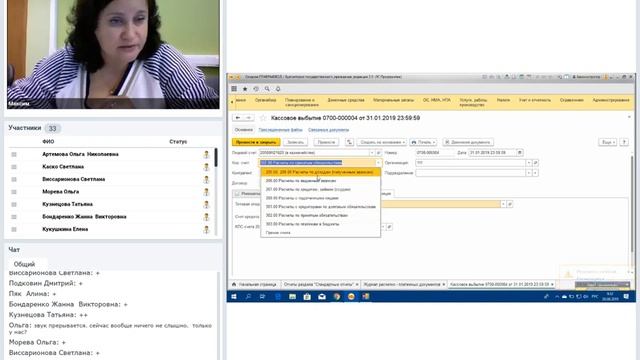The width and height of the screenshot is (640, 360).
Task: Expand the Типовая операция dropdown arrow
Action: [503, 204]
